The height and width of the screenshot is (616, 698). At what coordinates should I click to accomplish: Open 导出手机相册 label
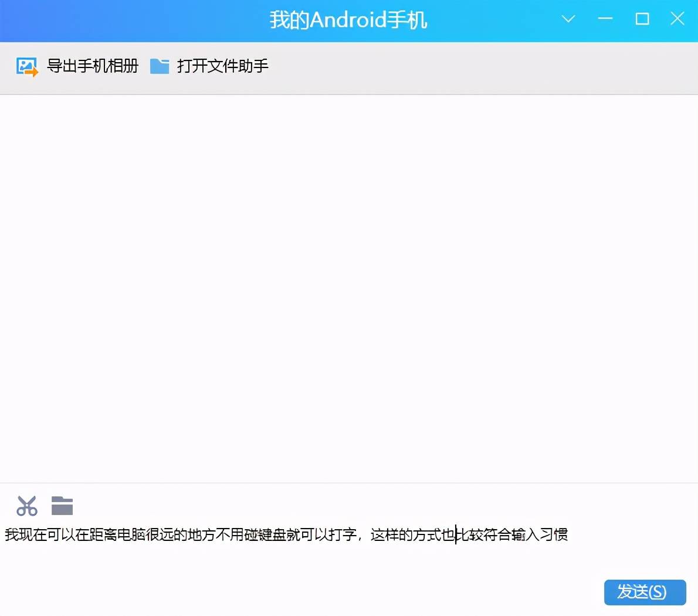pyautogui.click(x=93, y=66)
